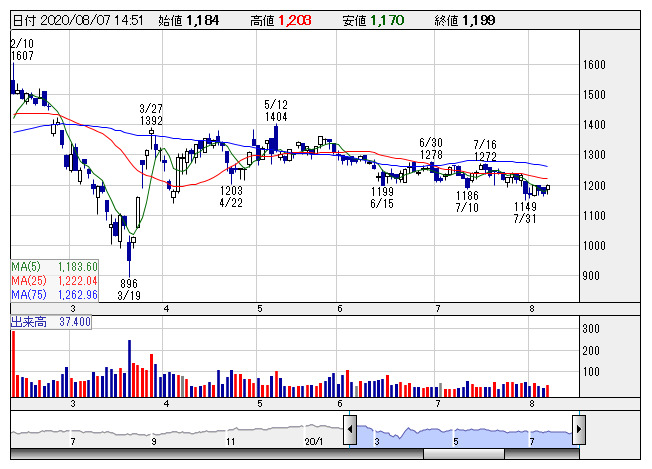Click the MA(5) 1,183.60 legend entry
The width and height of the screenshot is (652, 469).
click(54, 267)
